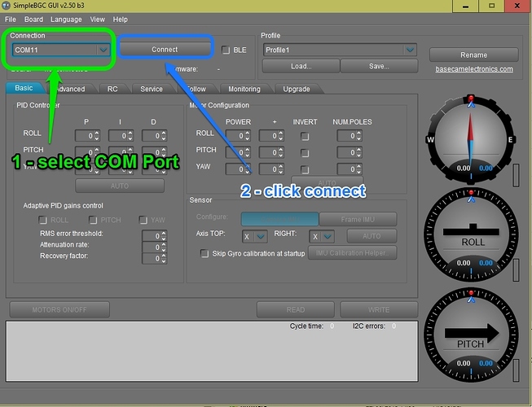
Task: Click the PITCH NUM.POLES field
Action: point(350,152)
